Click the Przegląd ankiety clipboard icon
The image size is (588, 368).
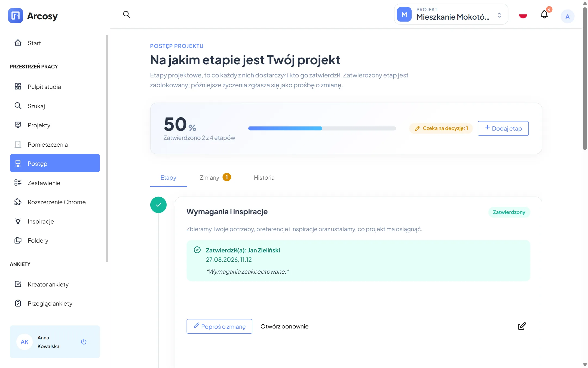(18, 303)
